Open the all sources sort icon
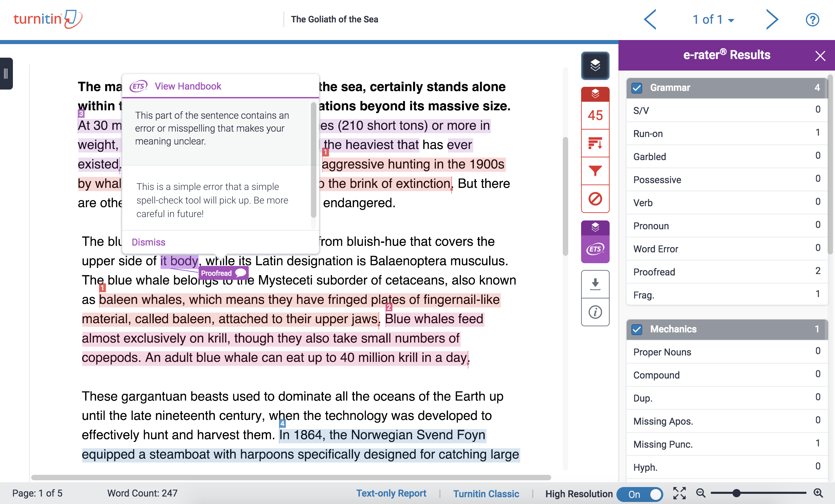 pyautogui.click(x=595, y=143)
